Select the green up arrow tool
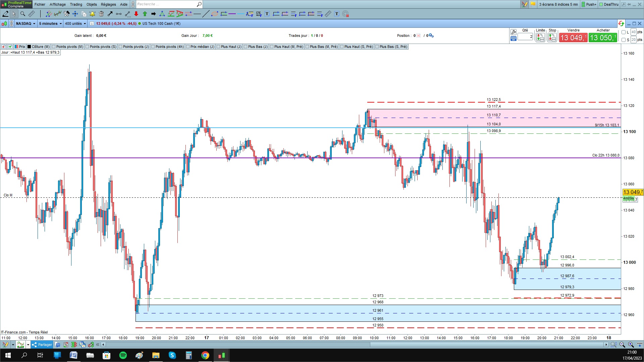The height and width of the screenshot is (362, 644). click(x=145, y=14)
